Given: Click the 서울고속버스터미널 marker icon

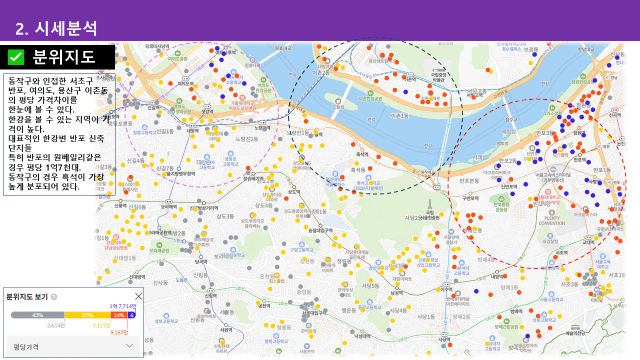Looking at the screenshot, I should point(553,169).
